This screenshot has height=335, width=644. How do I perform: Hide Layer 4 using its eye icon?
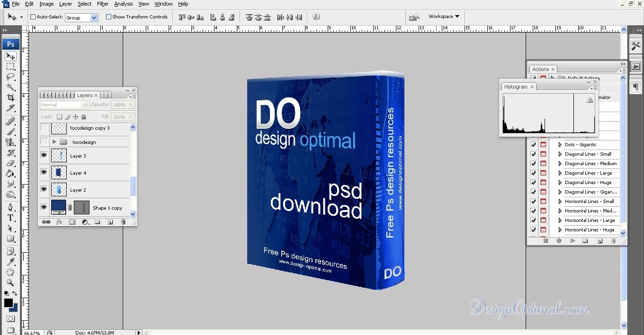(44, 172)
